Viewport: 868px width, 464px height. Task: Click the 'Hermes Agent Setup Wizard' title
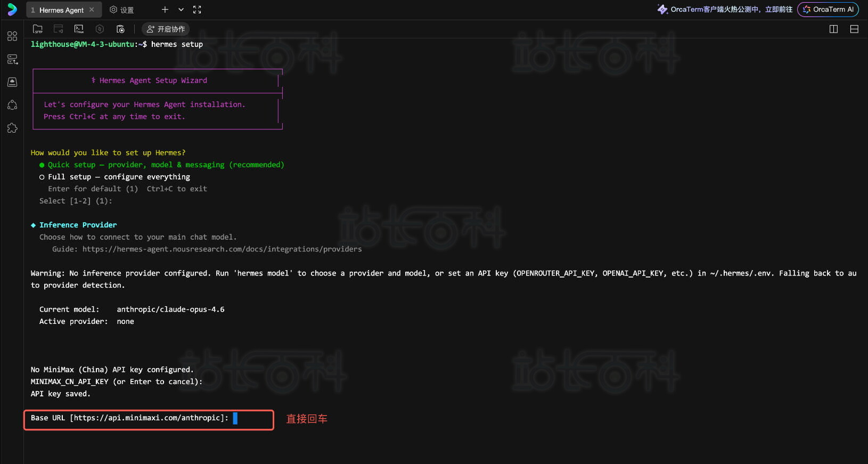[153, 80]
